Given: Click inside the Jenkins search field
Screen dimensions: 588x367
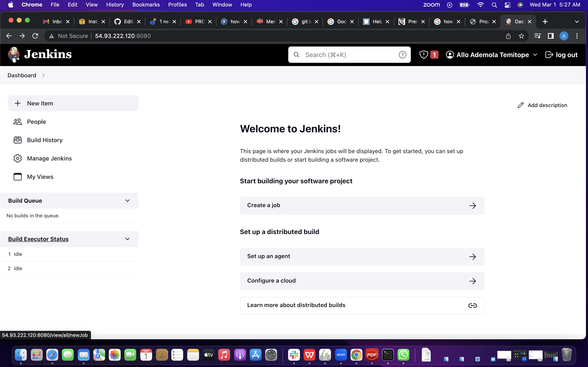Looking at the screenshot, I should click(345, 55).
